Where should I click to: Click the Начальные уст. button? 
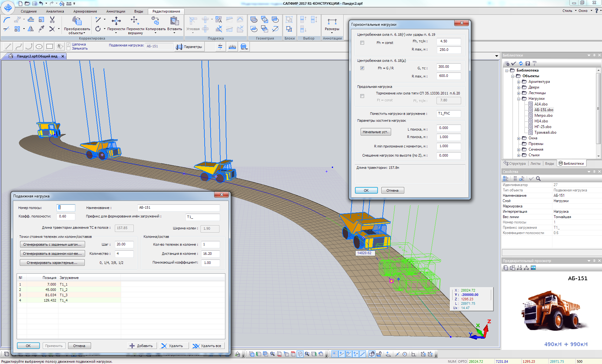[x=375, y=132]
